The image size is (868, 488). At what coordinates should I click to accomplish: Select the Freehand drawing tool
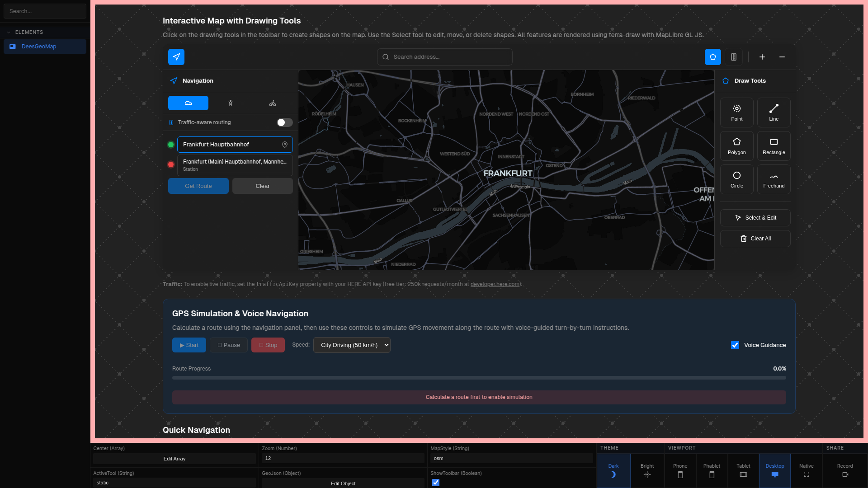(774, 179)
